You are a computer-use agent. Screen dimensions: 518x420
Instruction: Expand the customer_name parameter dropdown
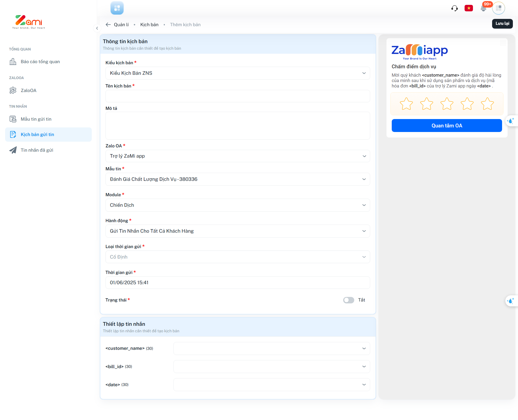point(271,348)
